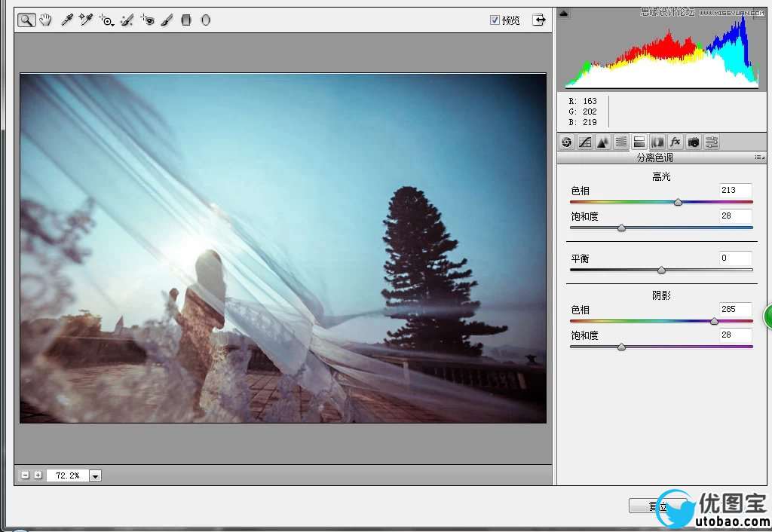Open the Lens Corrections panel tab
Image resolution: width=772 pixels, height=532 pixels.
(x=657, y=142)
